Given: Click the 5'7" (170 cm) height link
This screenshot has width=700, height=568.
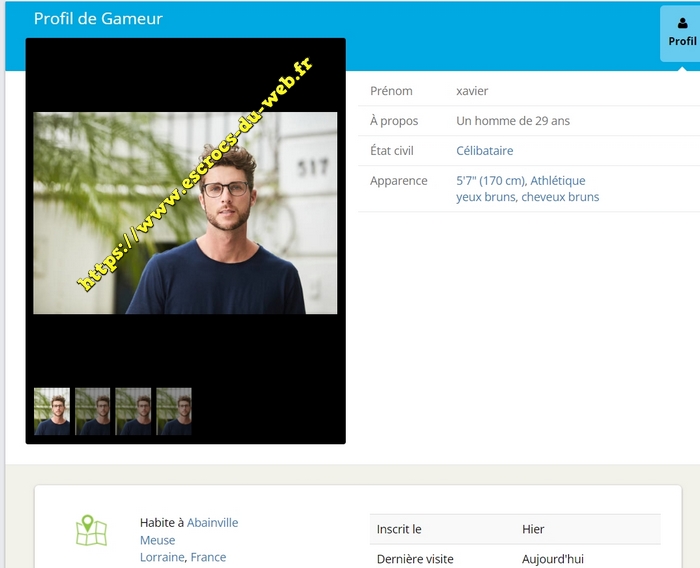Looking at the screenshot, I should pos(490,181).
